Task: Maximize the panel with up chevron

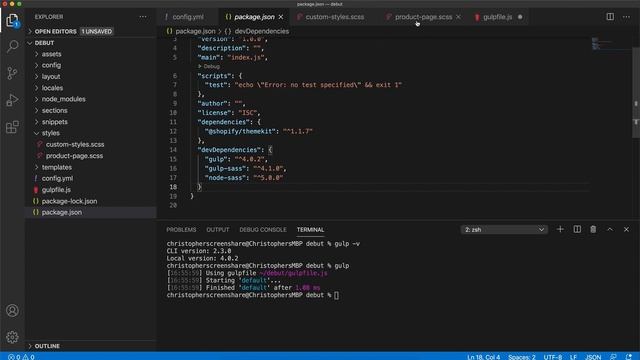Action: pyautogui.click(x=610, y=229)
